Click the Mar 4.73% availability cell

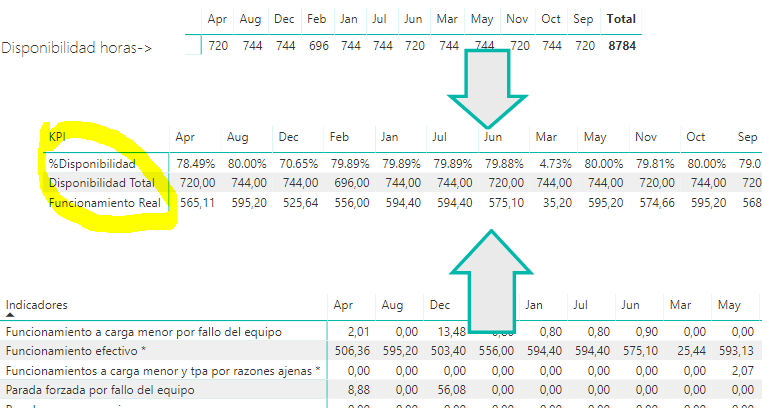555,164
